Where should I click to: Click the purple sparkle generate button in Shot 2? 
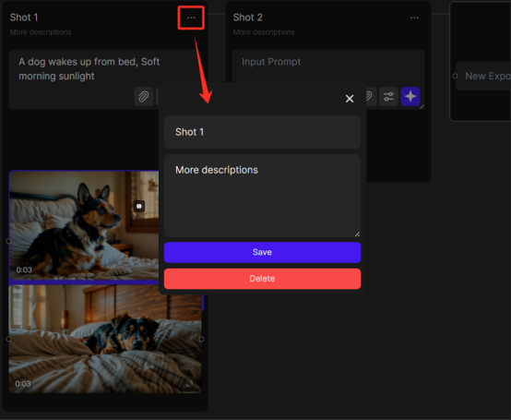pos(410,97)
